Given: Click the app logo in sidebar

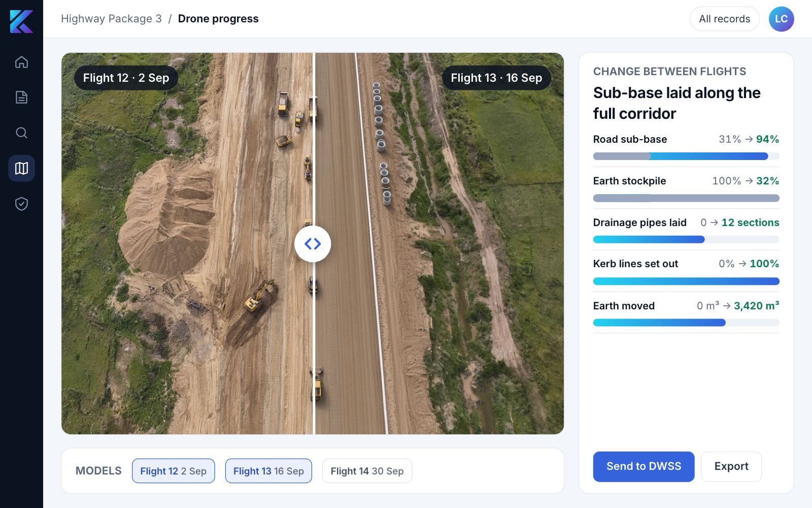Looking at the screenshot, I should point(21,21).
